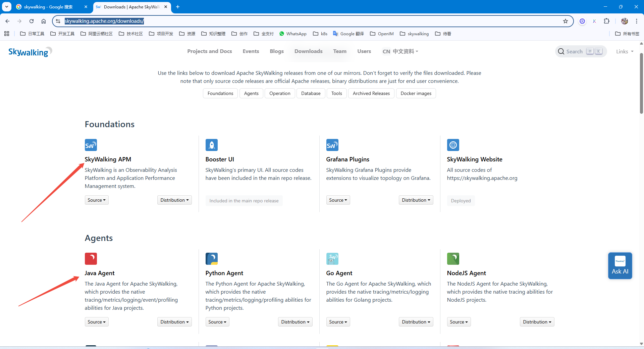Image resolution: width=644 pixels, height=349 pixels.
Task: Jump to Operation section button
Action: click(280, 93)
